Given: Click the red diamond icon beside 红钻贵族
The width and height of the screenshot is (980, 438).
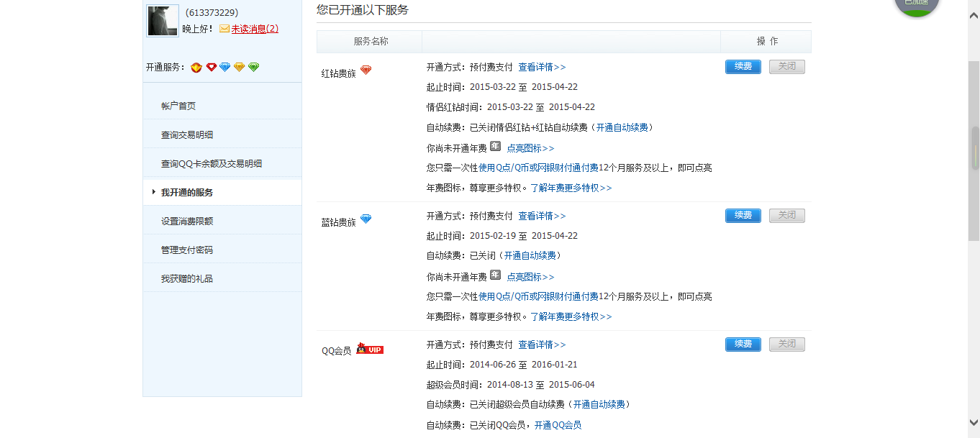Looking at the screenshot, I should [x=366, y=70].
